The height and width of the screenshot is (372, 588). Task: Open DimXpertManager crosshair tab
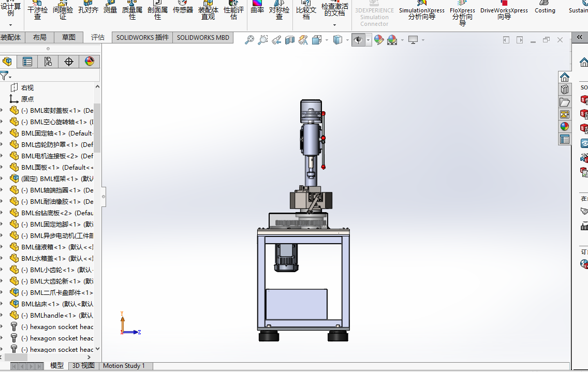(x=69, y=62)
